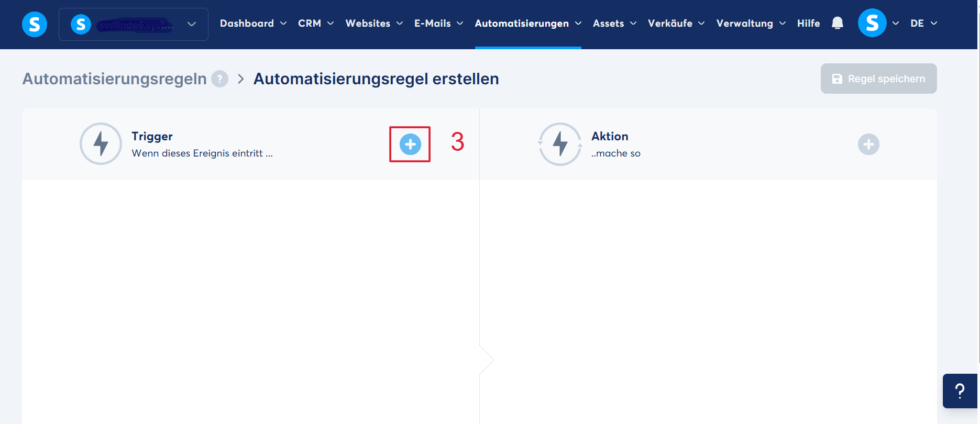Add an action with the grey plus icon
The width and height of the screenshot is (980, 424).
click(868, 144)
